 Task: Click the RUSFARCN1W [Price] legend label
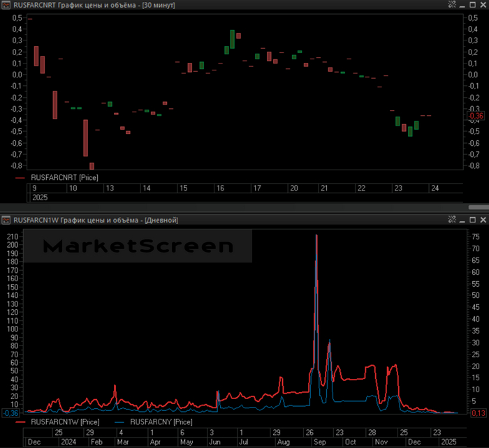[x=65, y=421]
